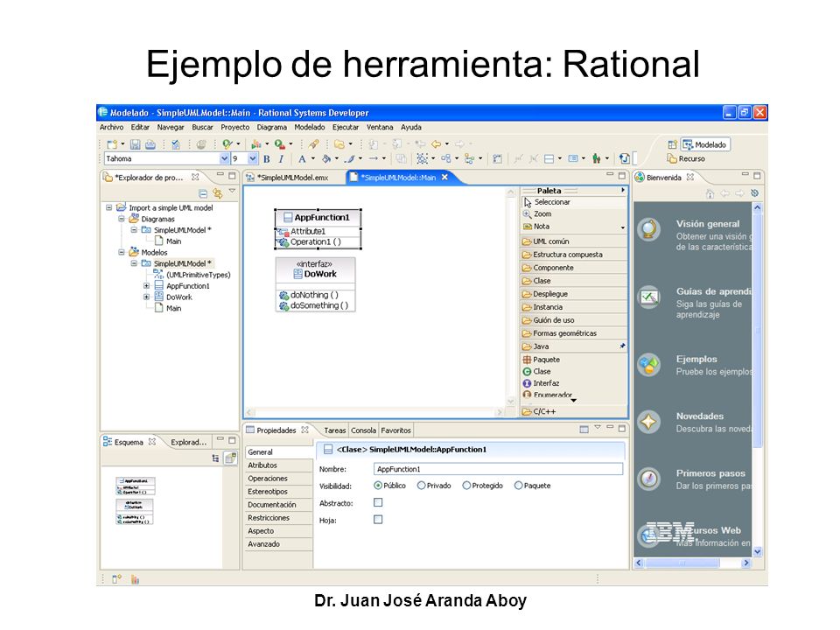
Task: Open the Modelado menu
Action: click(x=310, y=128)
